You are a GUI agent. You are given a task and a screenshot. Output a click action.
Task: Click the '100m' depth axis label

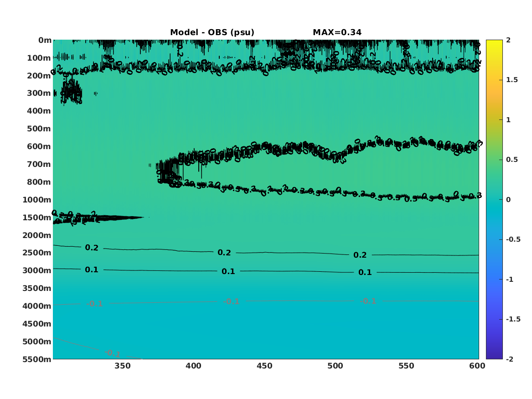pyautogui.click(x=39, y=58)
